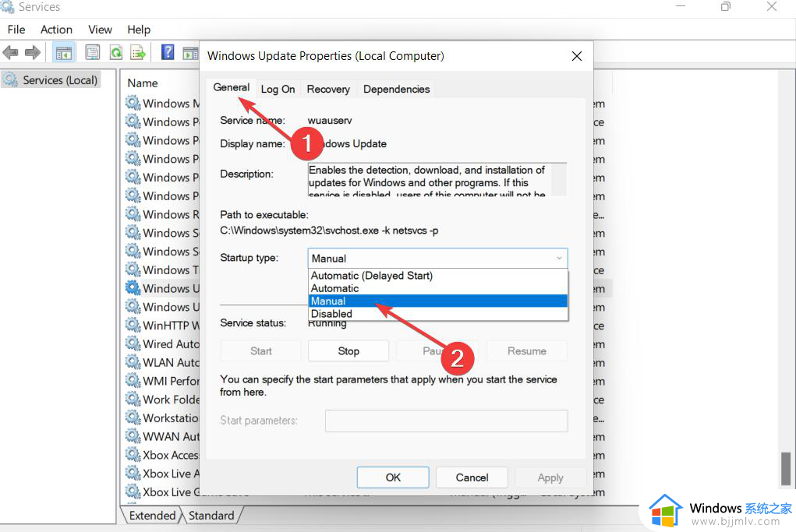Click the wuauserv service name text
The width and height of the screenshot is (796, 532).
click(x=330, y=120)
